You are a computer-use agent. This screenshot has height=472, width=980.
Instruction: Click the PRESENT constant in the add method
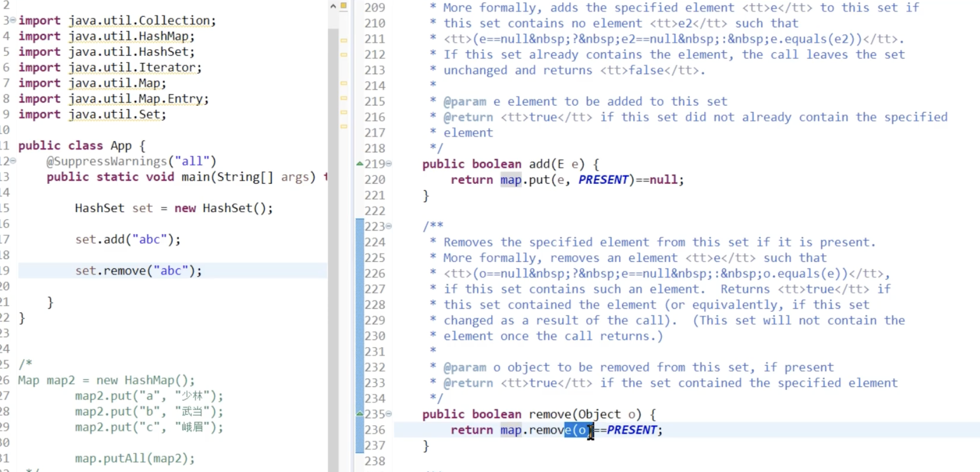pyautogui.click(x=603, y=180)
